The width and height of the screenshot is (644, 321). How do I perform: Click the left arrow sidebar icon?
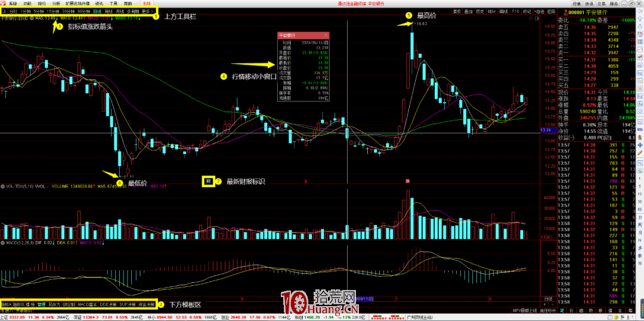coord(639,11)
